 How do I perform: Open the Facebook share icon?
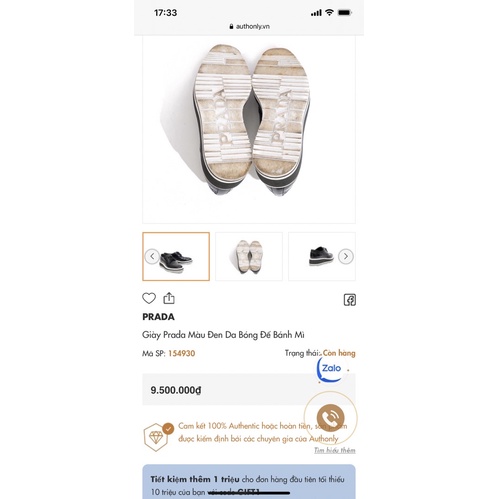tap(350, 300)
